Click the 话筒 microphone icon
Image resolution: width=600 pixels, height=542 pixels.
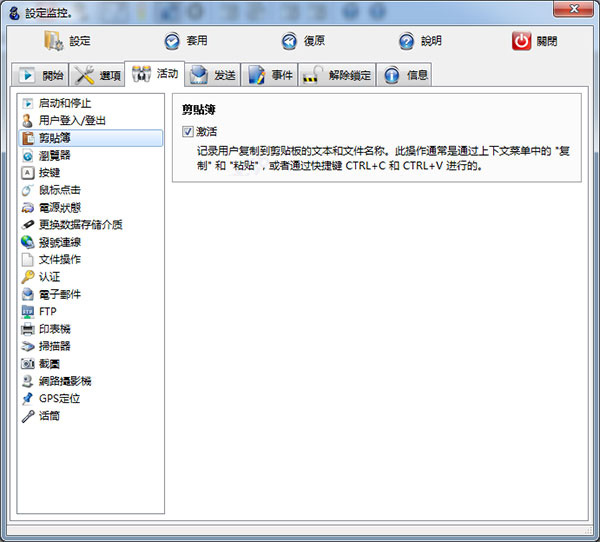click(28, 416)
